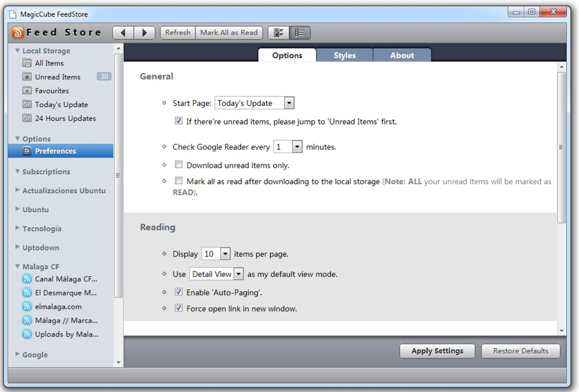Image resolution: width=579 pixels, height=392 pixels.
Task: Click Restore Defaults button
Action: click(x=521, y=351)
